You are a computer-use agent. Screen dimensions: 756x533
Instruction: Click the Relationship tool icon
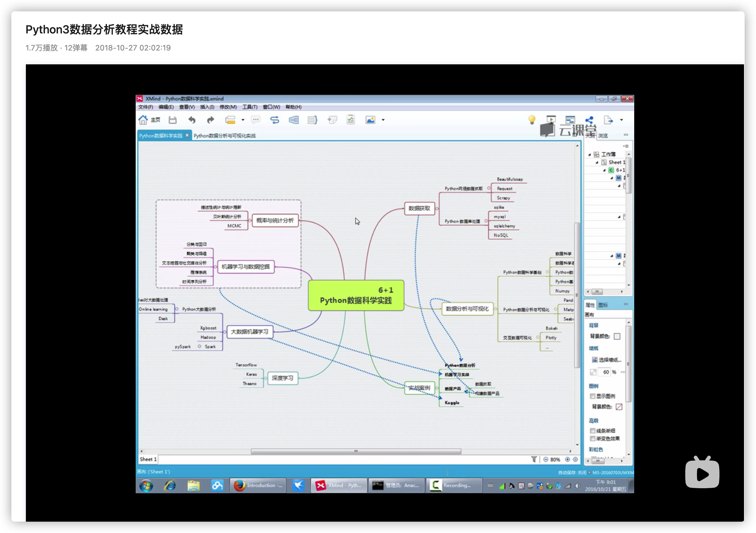click(x=275, y=120)
